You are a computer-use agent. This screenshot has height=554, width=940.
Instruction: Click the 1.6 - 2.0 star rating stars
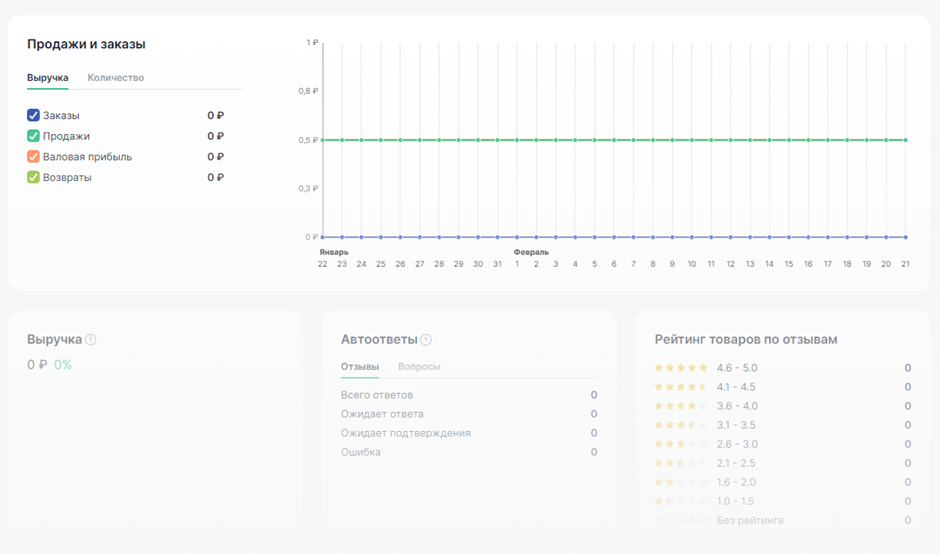[x=680, y=482]
